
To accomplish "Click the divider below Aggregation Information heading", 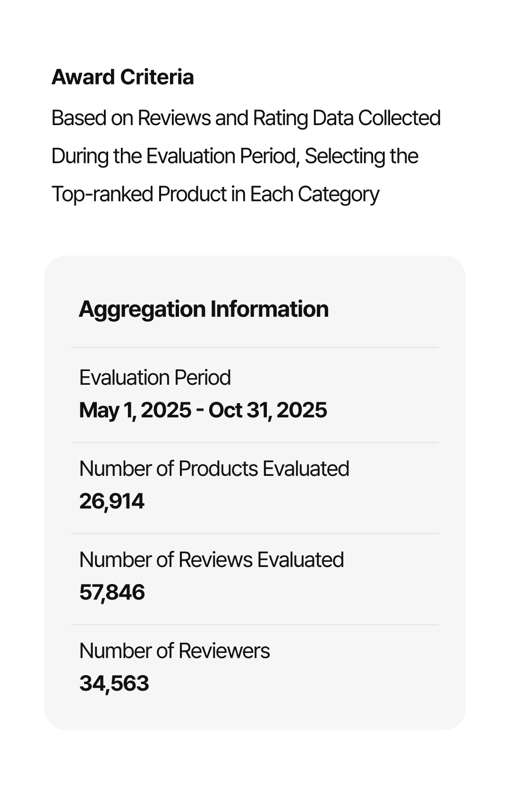I will [255, 347].
